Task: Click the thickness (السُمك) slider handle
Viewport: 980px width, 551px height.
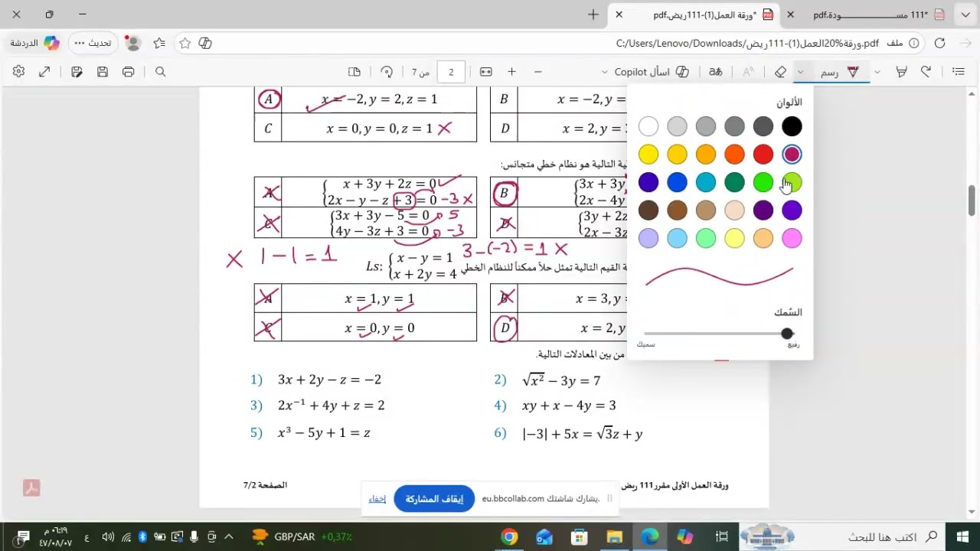Action: pyautogui.click(x=787, y=334)
